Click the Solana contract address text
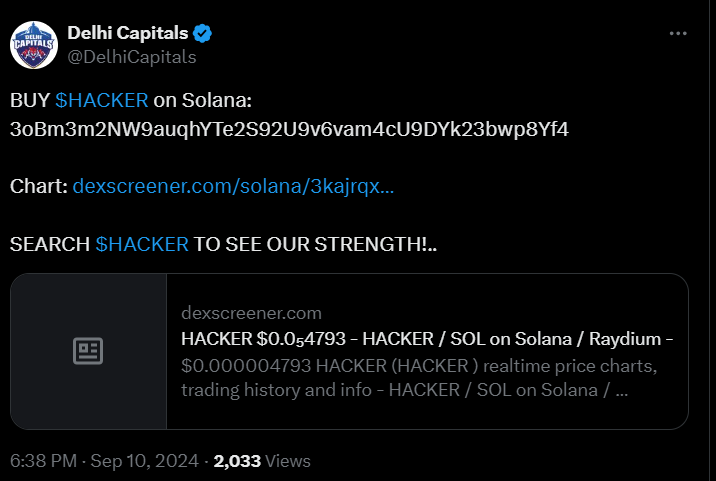The width and height of the screenshot is (716, 481). point(289,129)
